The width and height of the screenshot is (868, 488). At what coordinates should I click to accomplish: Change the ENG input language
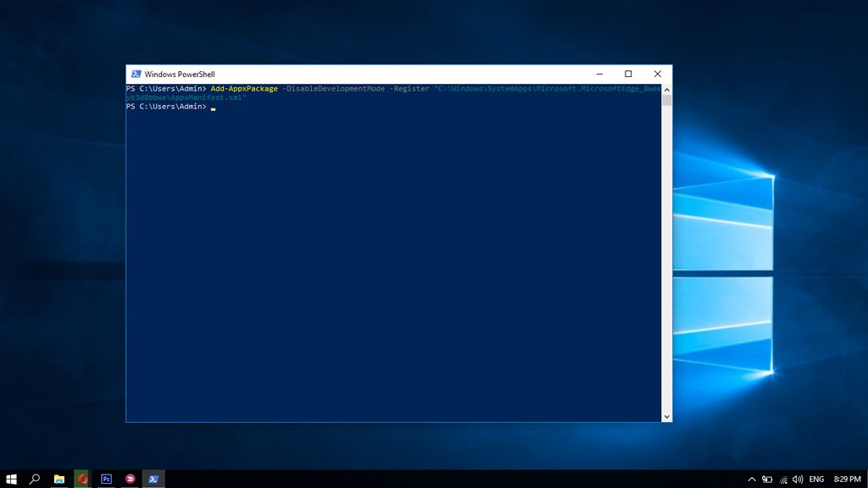tap(816, 480)
